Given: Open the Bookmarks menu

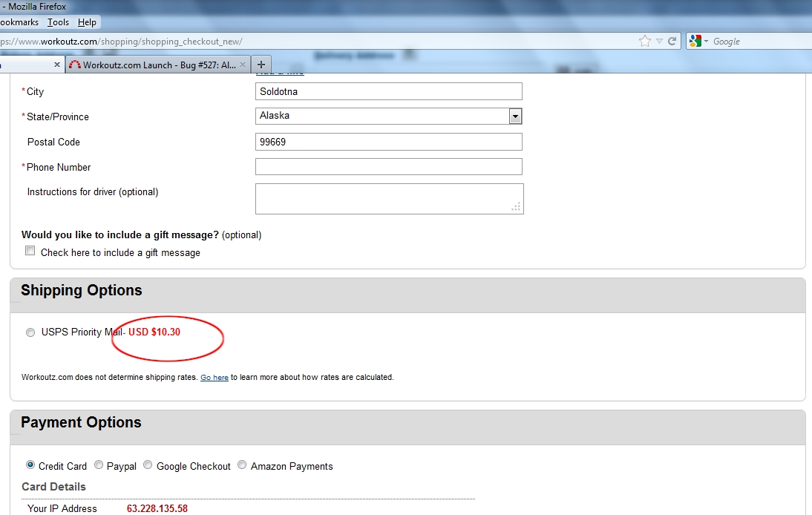Looking at the screenshot, I should click(x=19, y=22).
